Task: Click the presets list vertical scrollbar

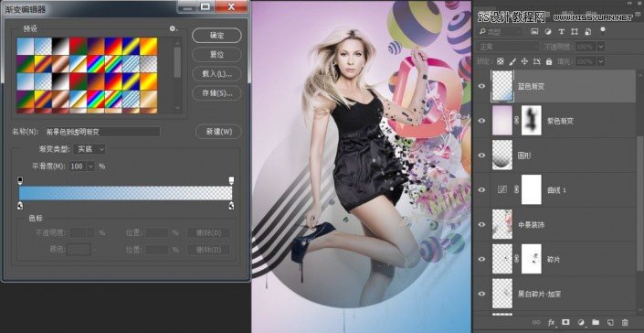Action: (177, 62)
